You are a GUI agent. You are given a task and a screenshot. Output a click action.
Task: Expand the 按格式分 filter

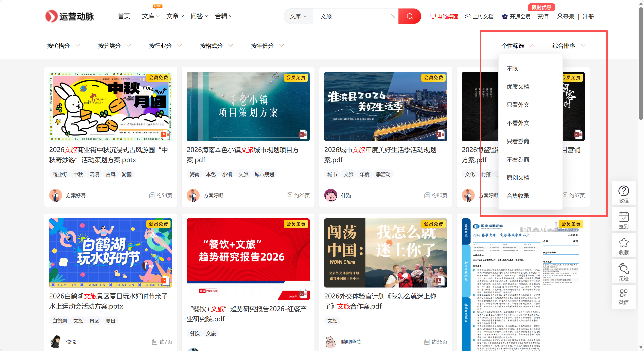click(216, 46)
